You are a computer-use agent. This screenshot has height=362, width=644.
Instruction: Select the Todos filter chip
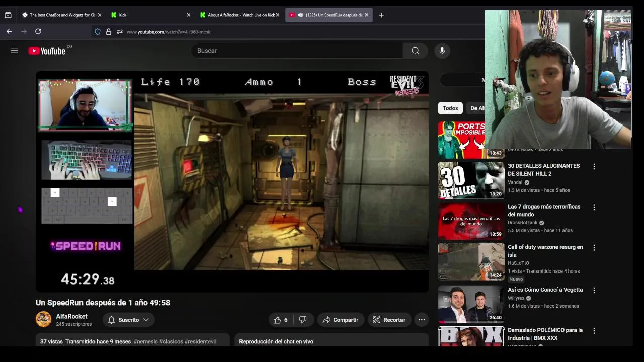click(x=450, y=108)
